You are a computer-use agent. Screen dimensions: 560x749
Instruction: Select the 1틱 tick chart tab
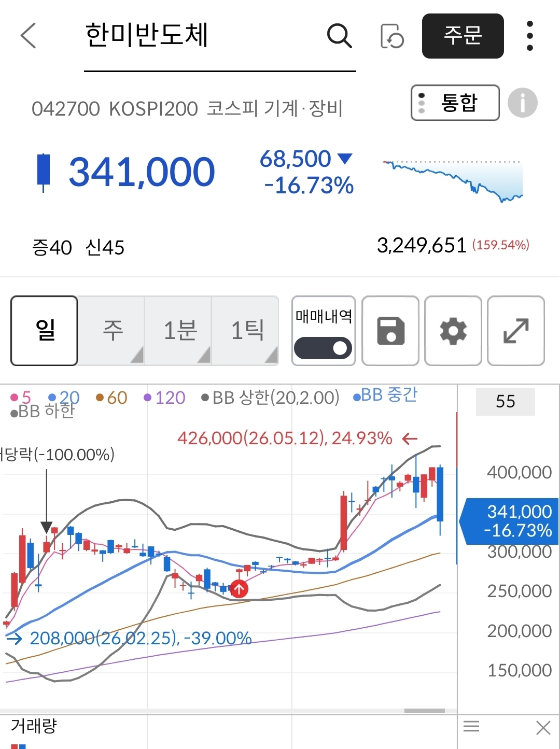pos(246,331)
